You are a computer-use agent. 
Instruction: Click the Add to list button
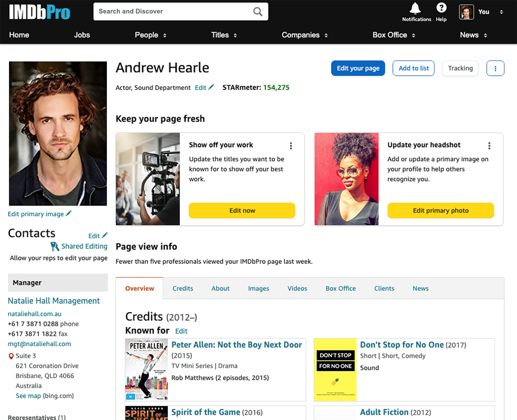click(414, 68)
